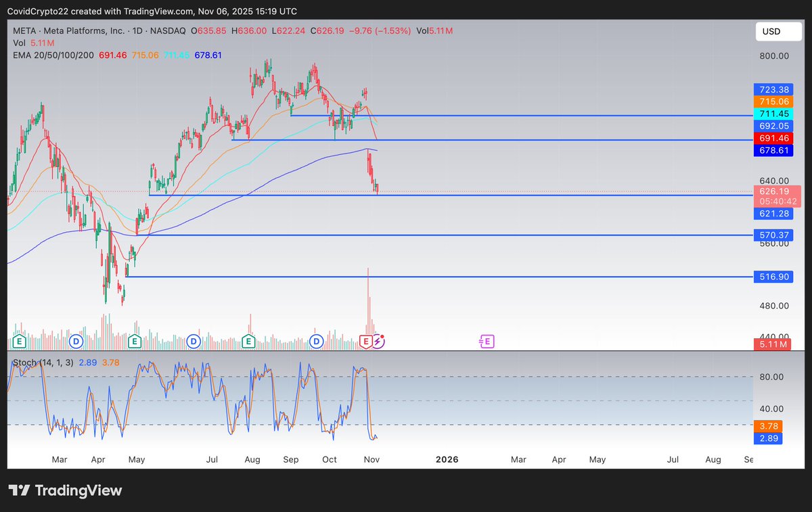Viewport: 812px width, 512px height.
Task: Click the Stoch legend value 2.89
Action: (87, 363)
